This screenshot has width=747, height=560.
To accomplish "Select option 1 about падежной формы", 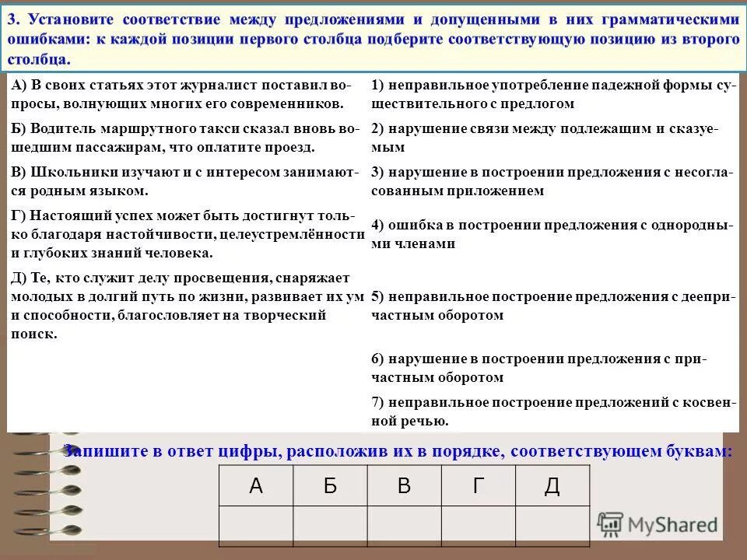I will (x=552, y=95).
